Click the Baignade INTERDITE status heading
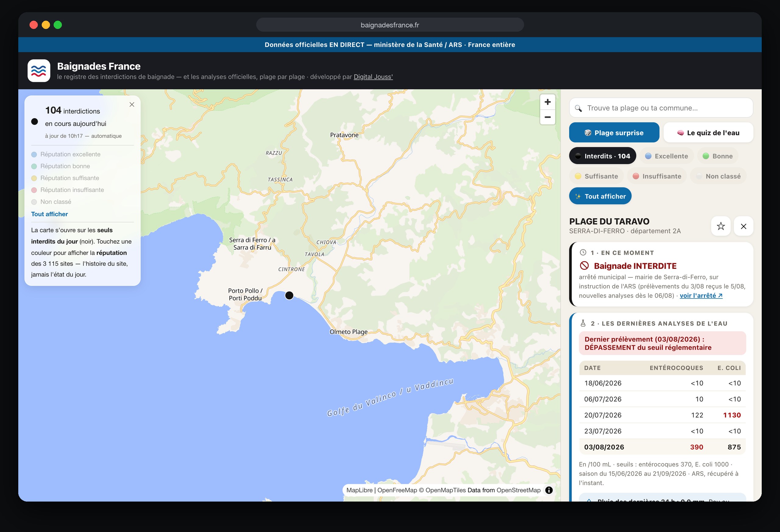 [x=635, y=266]
